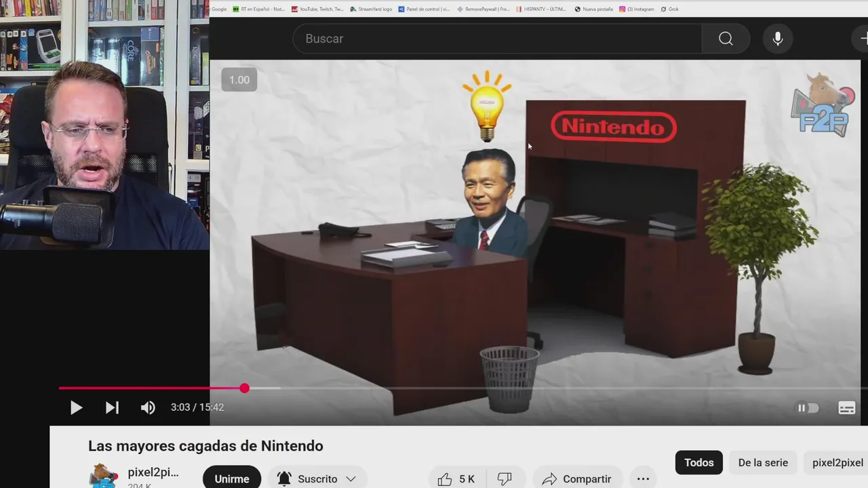Click the 1.00 playback speed badge
This screenshot has height=488, width=868.
point(239,80)
